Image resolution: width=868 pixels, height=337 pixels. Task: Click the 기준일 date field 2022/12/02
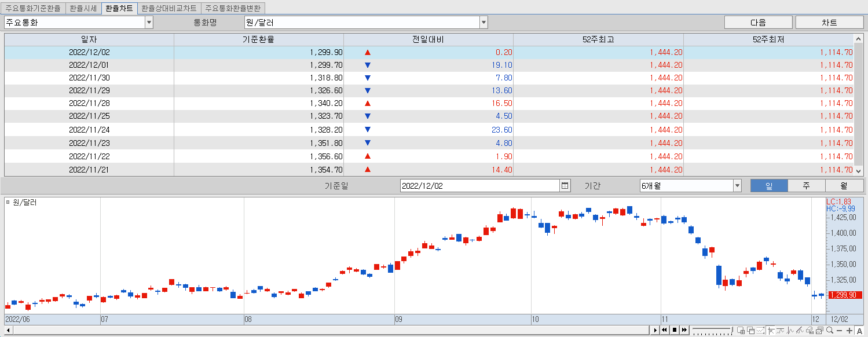point(480,185)
